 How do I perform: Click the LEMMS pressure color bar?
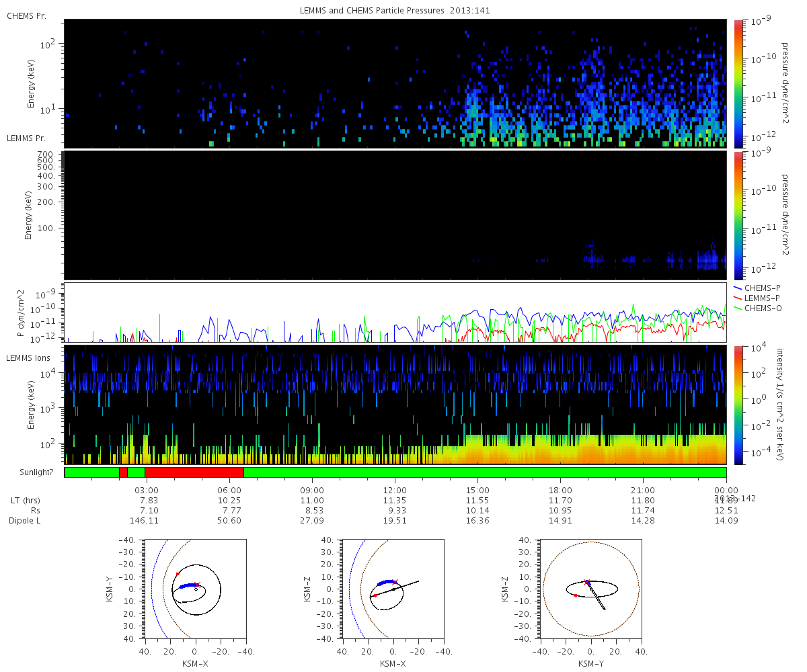(x=738, y=216)
